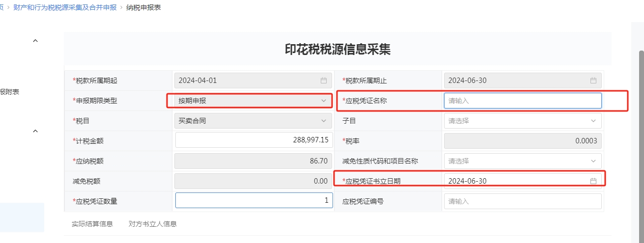Select the highlighted sidebar menu item
The width and height of the screenshot is (644, 243).
(22, 217)
